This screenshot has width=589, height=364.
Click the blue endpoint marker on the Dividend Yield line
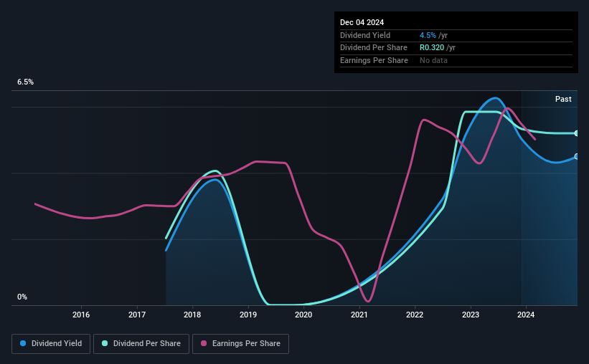[577, 156]
